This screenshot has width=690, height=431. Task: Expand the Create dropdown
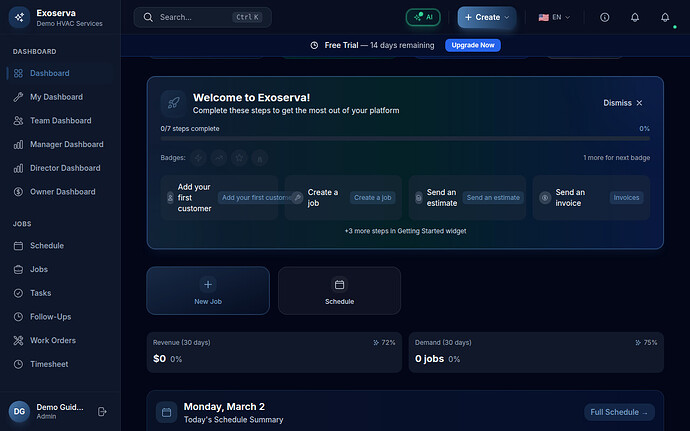[x=487, y=17]
